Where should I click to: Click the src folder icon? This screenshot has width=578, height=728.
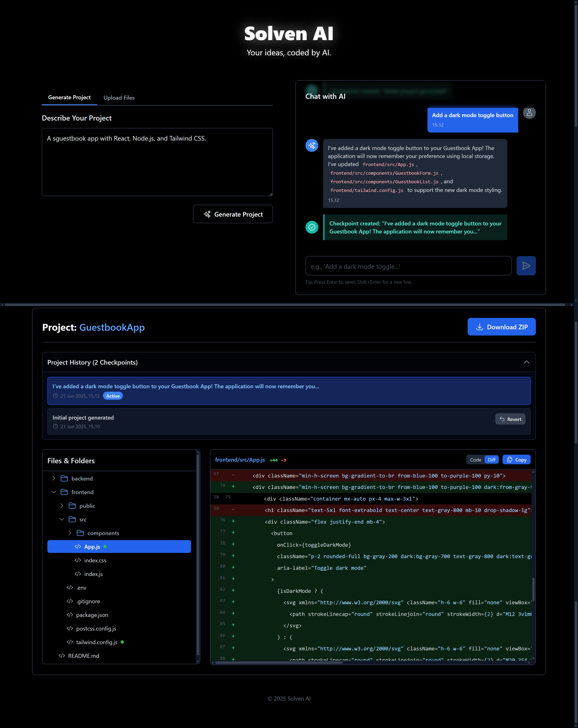coord(72,519)
